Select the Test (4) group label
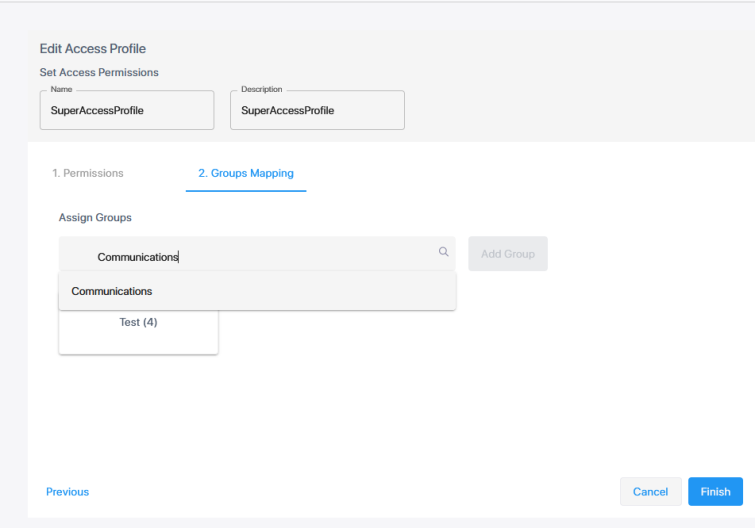This screenshot has width=755, height=528. pos(138,322)
